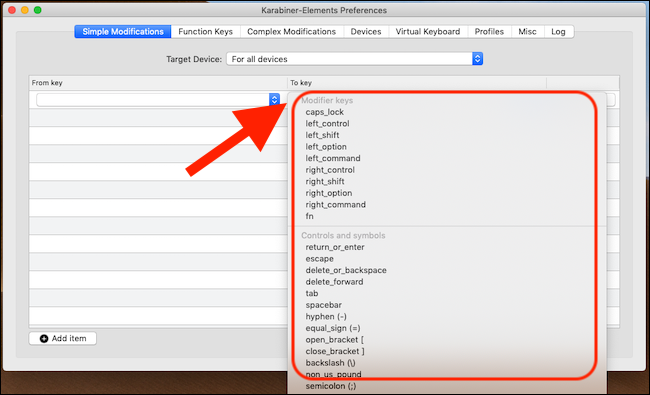650x395 pixels.
Task: Expand the From key dropdown arrows
Action: pyautogui.click(x=274, y=99)
